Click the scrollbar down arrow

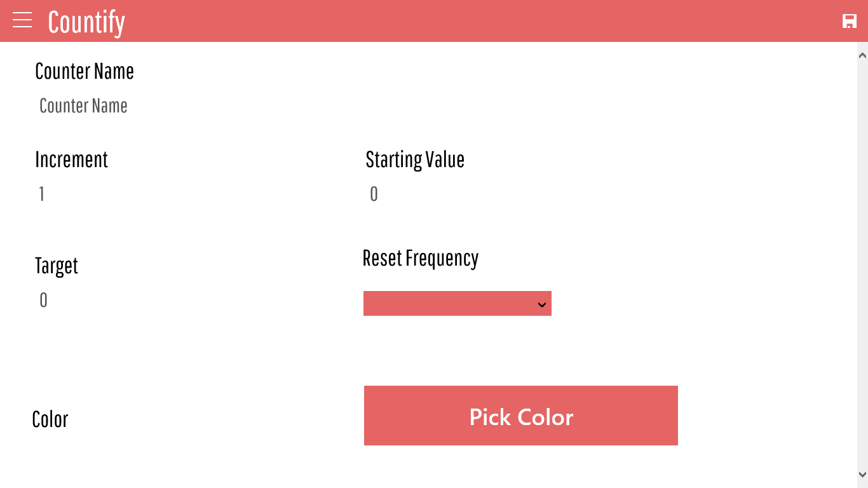(x=862, y=475)
